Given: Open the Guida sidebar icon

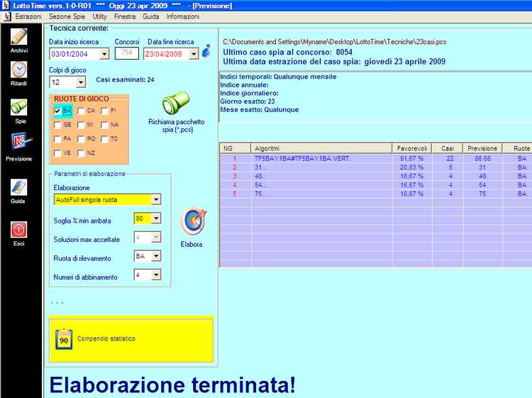Looking at the screenshot, I should (18, 187).
